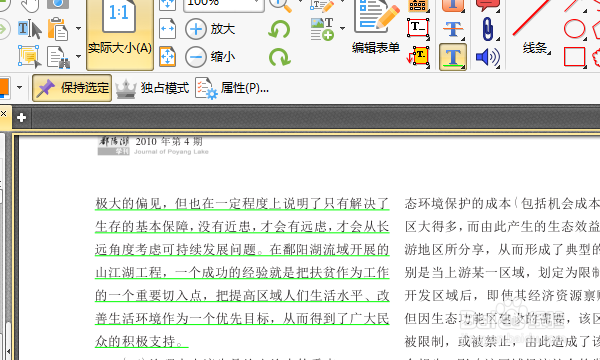This screenshot has height=360, width=600.
Task: Click the underlined line starting 生存的基本保障
Action: pyautogui.click(x=242, y=226)
